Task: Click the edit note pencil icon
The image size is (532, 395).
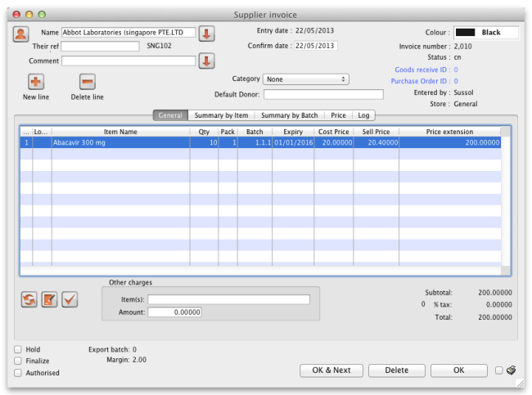Action: point(49,299)
